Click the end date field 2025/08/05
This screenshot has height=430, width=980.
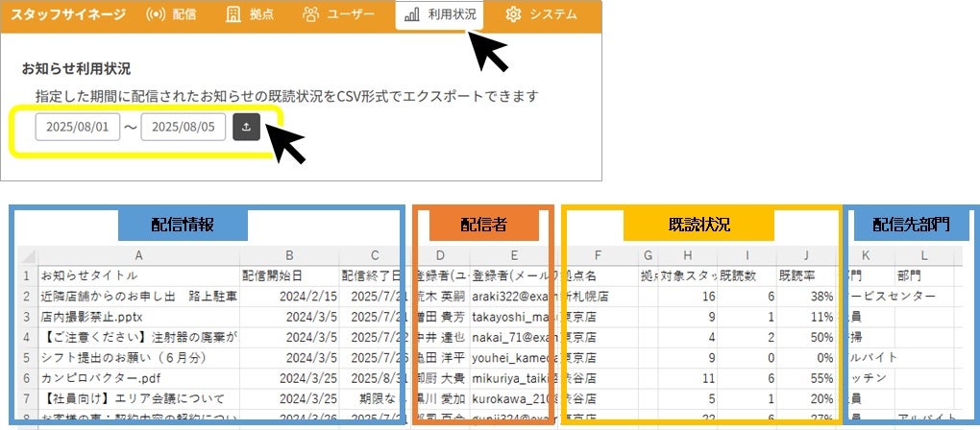pos(184,127)
